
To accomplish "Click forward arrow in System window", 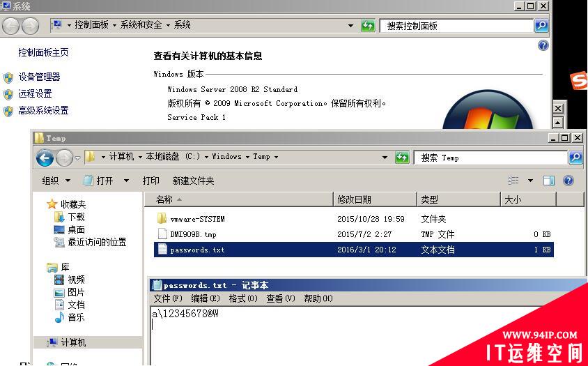I will tap(31, 26).
